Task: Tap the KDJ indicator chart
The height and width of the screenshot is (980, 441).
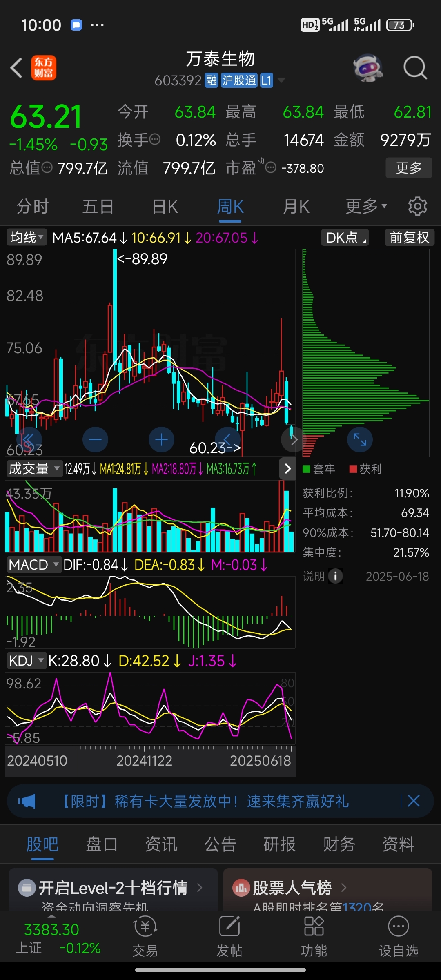Action: pyautogui.click(x=150, y=708)
